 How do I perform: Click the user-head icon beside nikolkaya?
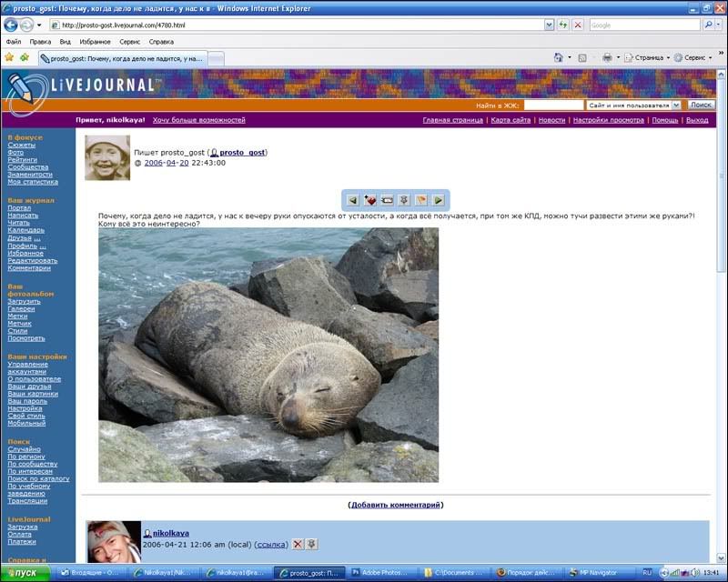[x=147, y=534]
